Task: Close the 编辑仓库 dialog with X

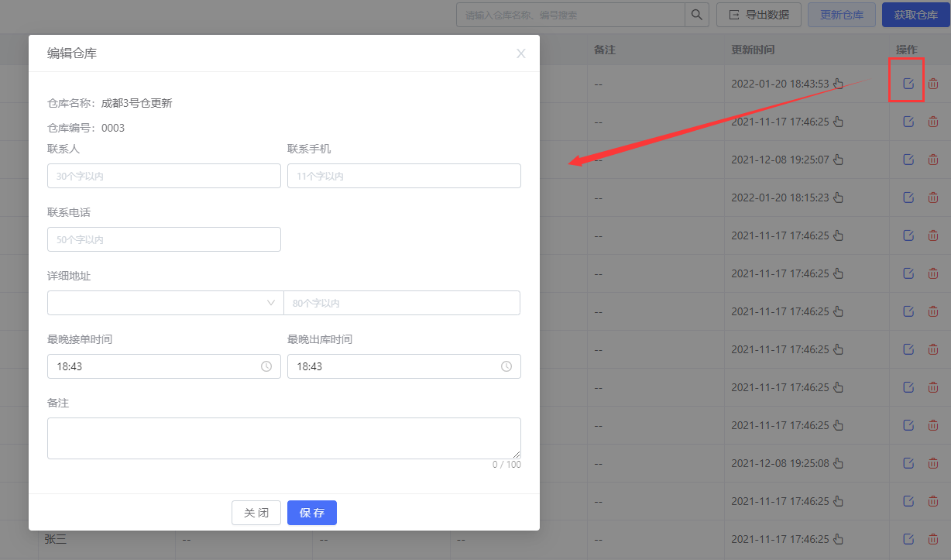Action: pos(521,53)
